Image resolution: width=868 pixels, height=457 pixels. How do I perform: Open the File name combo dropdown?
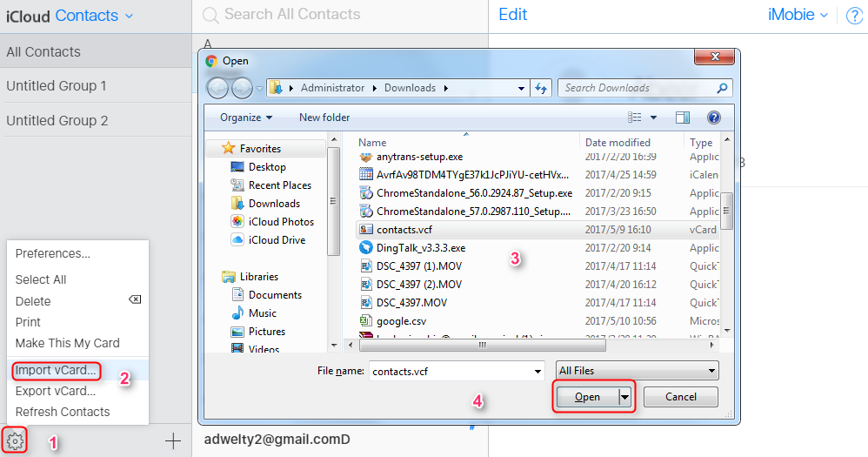pyautogui.click(x=537, y=371)
